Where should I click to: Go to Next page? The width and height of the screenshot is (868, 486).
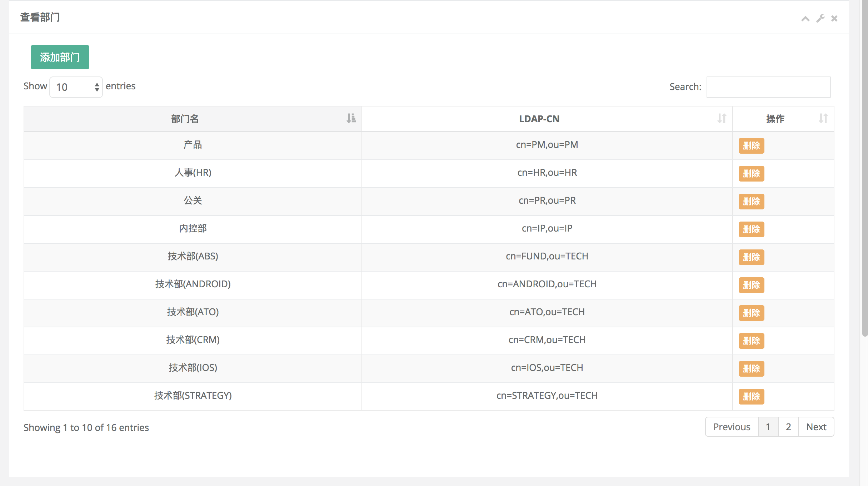(x=816, y=427)
